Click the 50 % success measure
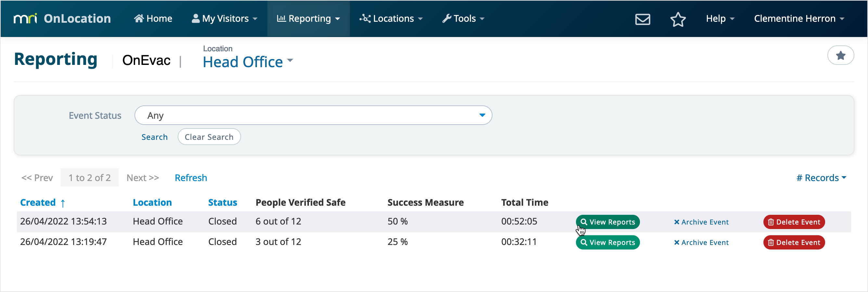Screen dimensions: 868x292 [398, 221]
